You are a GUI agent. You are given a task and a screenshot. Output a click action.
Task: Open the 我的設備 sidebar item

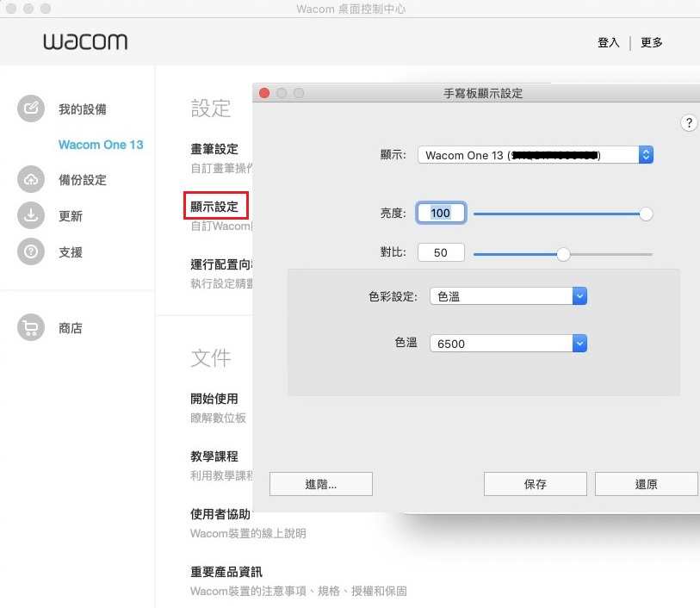point(83,109)
